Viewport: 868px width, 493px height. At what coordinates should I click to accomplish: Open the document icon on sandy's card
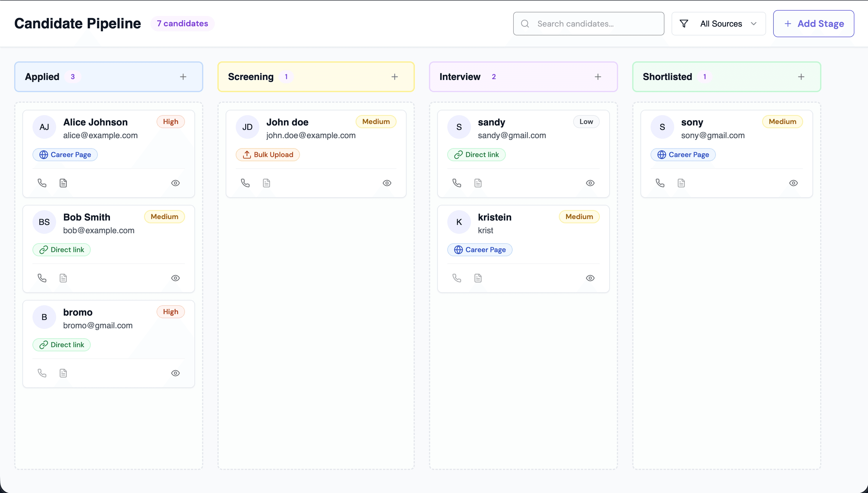click(x=478, y=183)
